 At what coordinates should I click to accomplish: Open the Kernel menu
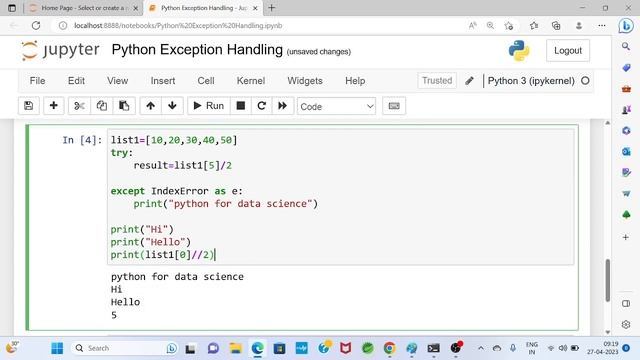[x=251, y=81]
